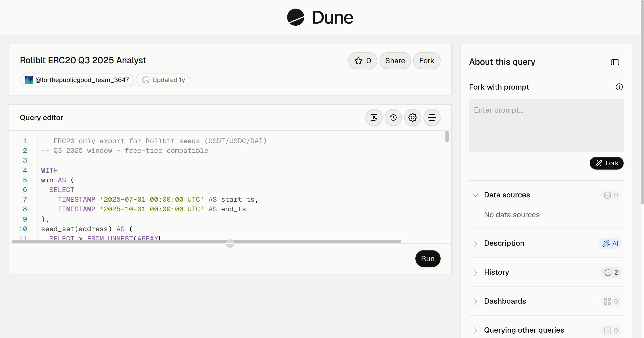Image resolution: width=644 pixels, height=338 pixels.
Task: Collapse the About this query sidebar panel icon
Action: coord(615,62)
